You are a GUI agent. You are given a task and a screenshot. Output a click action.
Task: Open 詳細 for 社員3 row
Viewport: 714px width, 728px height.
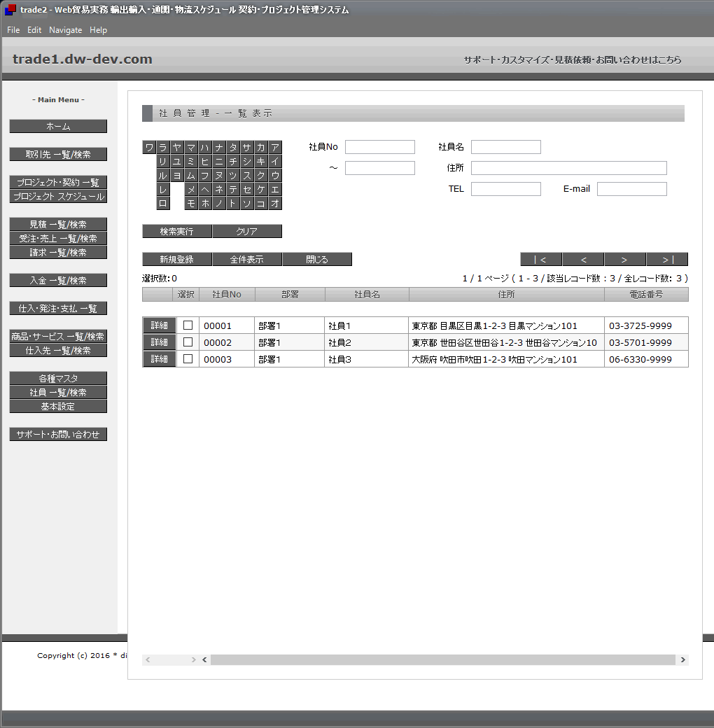(x=159, y=359)
